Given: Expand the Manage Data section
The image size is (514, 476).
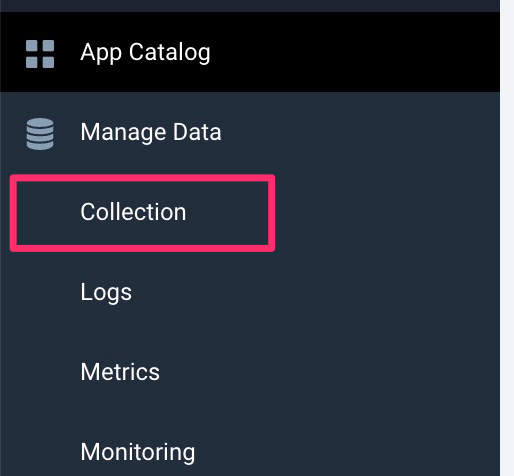Looking at the screenshot, I should click(250, 132).
